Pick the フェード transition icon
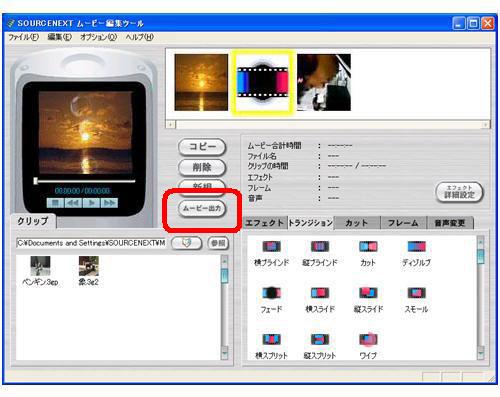This screenshot has width=500, height=397. click(x=271, y=293)
